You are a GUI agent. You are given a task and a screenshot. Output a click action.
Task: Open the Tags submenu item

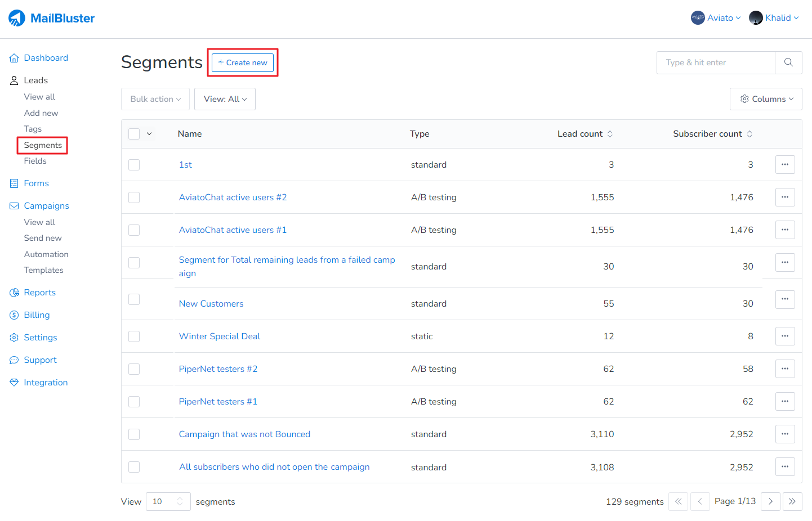pyautogui.click(x=33, y=129)
